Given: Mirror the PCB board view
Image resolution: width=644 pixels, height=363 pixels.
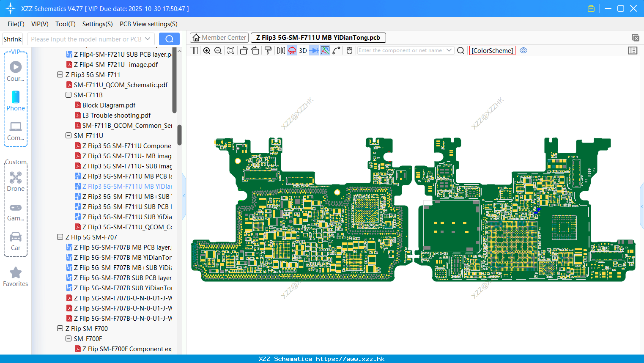Looking at the screenshot, I should tap(281, 50).
